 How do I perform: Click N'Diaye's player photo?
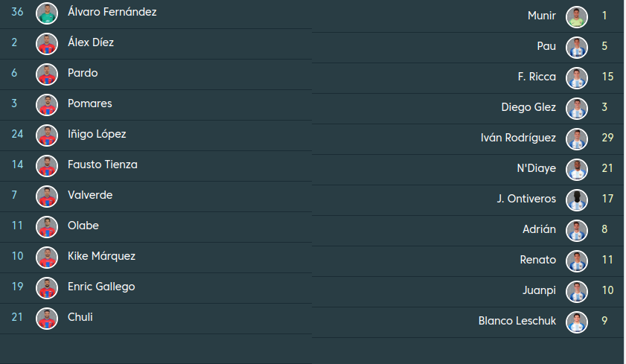tap(576, 169)
